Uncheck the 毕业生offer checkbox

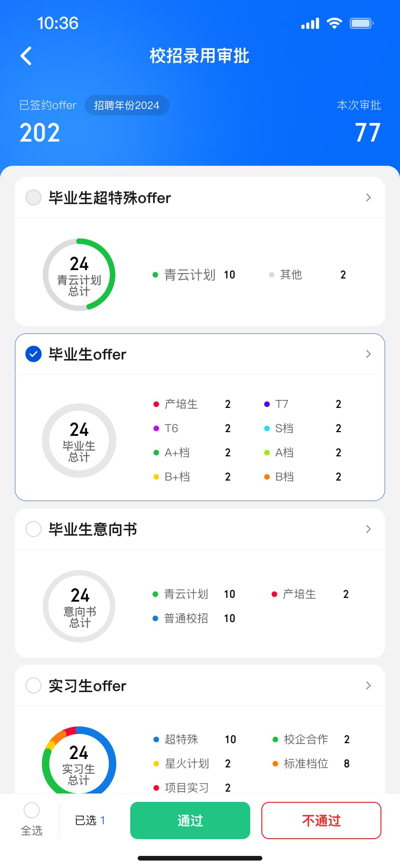tap(33, 354)
